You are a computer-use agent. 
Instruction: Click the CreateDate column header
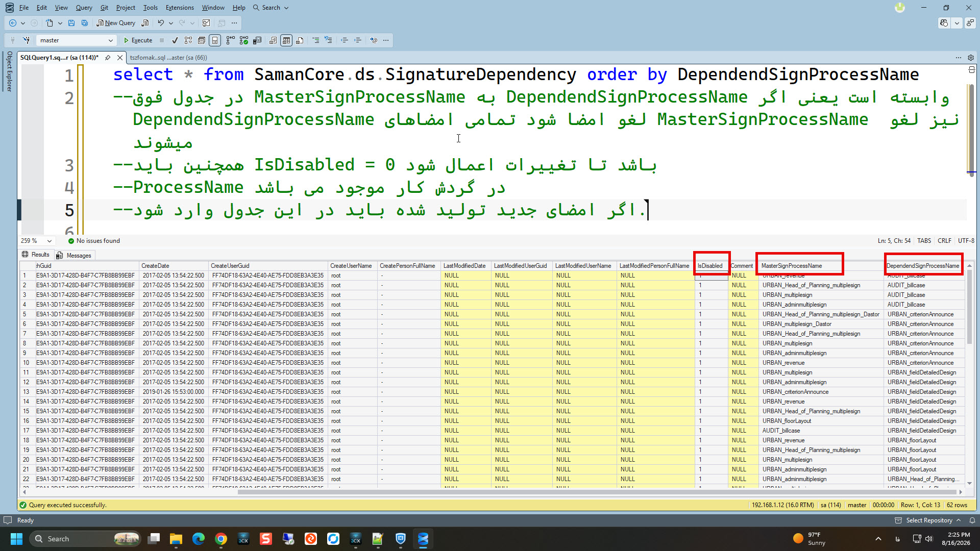[x=174, y=266]
